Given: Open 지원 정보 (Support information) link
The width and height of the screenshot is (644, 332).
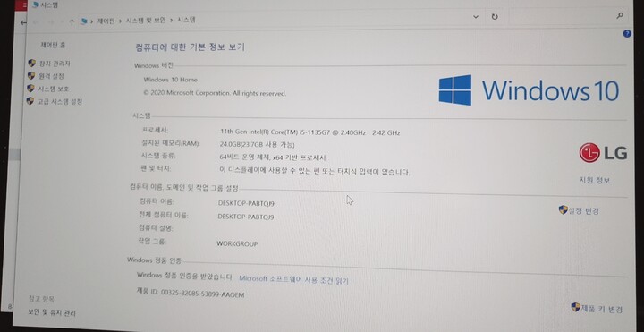Looking at the screenshot, I should (594, 181).
